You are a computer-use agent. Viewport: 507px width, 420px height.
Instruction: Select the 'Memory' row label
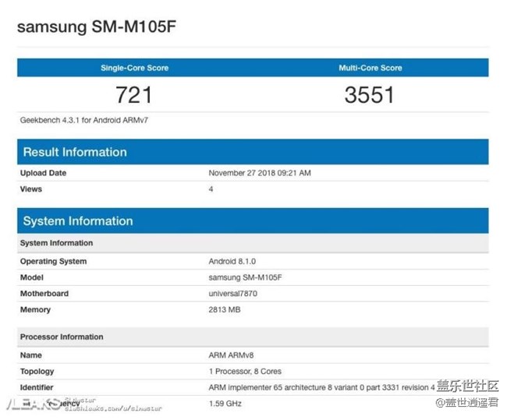pyautogui.click(x=35, y=310)
